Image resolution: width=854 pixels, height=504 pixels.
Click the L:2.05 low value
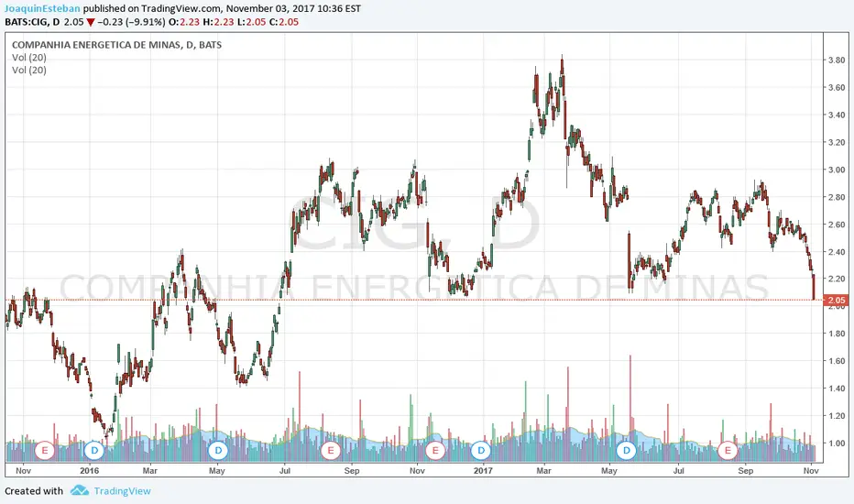pos(251,22)
